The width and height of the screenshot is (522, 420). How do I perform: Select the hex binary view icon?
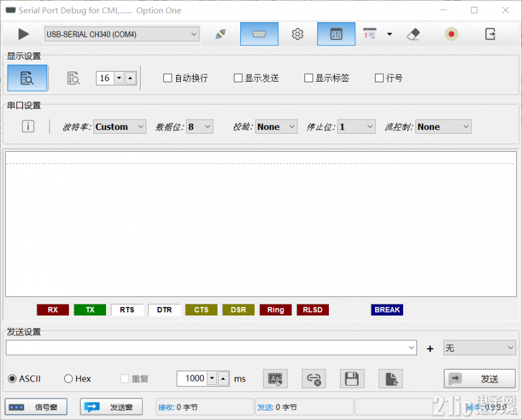click(x=73, y=78)
